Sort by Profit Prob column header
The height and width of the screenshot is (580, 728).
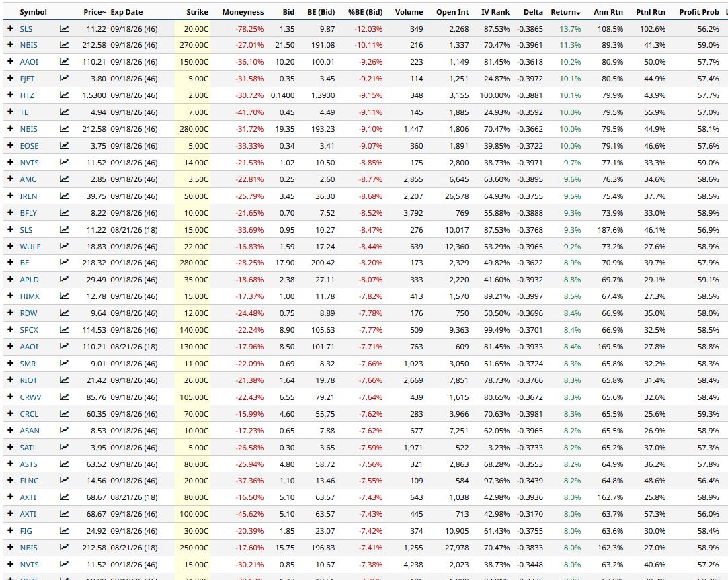click(x=698, y=12)
